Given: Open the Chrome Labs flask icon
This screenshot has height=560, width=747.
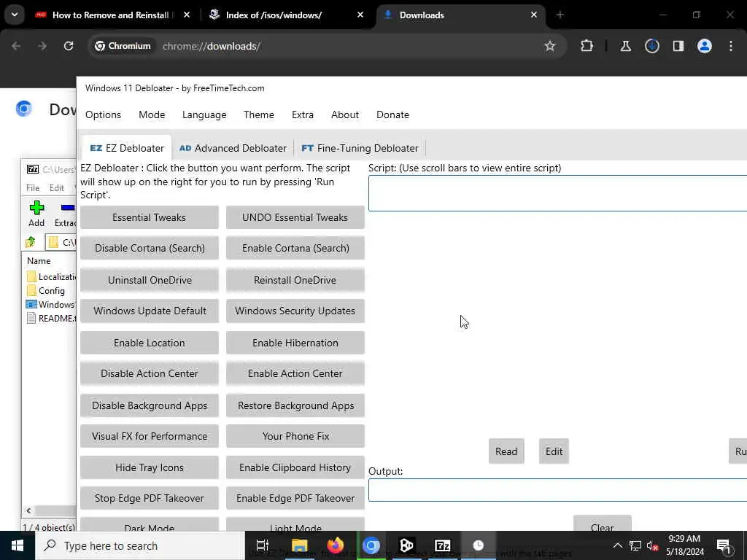Looking at the screenshot, I should (x=625, y=46).
